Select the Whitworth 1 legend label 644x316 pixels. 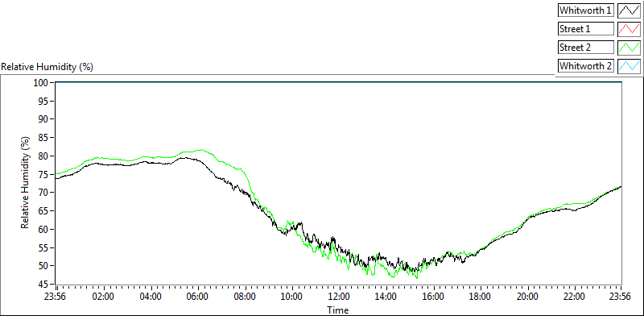pyautogui.click(x=586, y=10)
